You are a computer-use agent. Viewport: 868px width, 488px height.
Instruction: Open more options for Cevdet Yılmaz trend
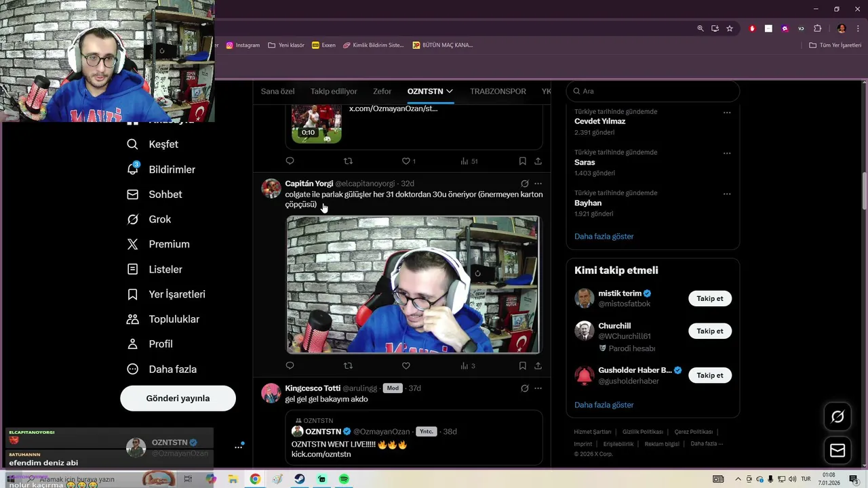[727, 113]
